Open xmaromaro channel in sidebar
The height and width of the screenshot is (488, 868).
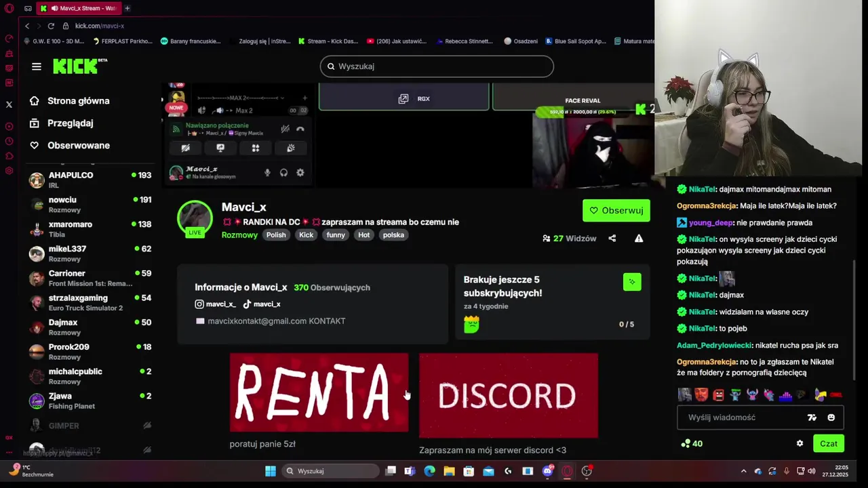pyautogui.click(x=91, y=229)
